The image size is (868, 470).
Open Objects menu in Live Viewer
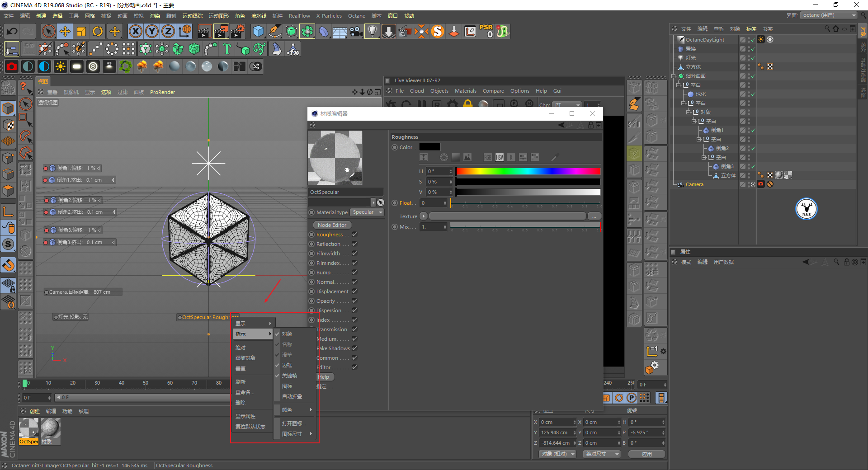coord(439,91)
